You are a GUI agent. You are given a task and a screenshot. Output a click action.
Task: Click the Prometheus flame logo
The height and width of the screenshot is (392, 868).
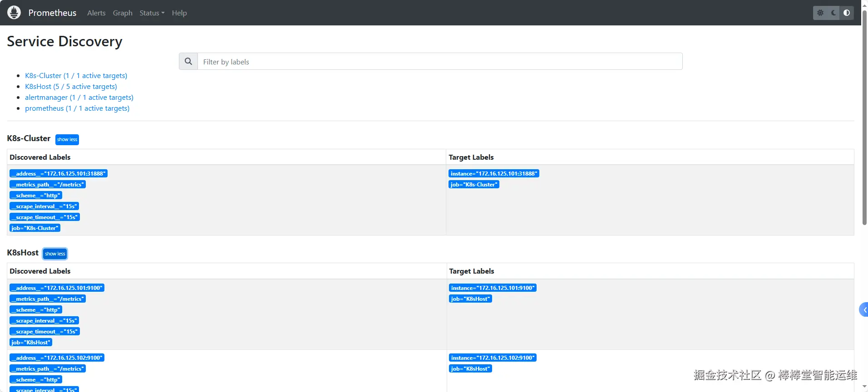click(14, 13)
